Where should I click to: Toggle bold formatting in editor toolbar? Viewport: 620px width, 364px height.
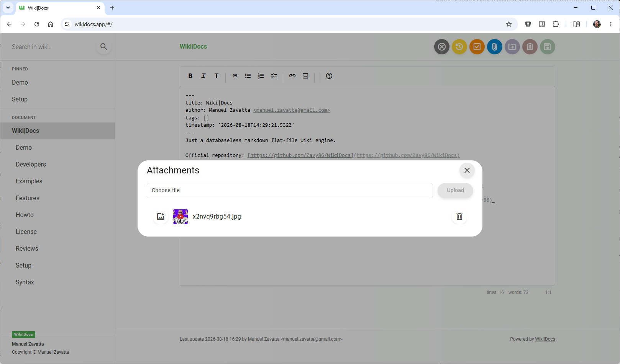(190, 76)
